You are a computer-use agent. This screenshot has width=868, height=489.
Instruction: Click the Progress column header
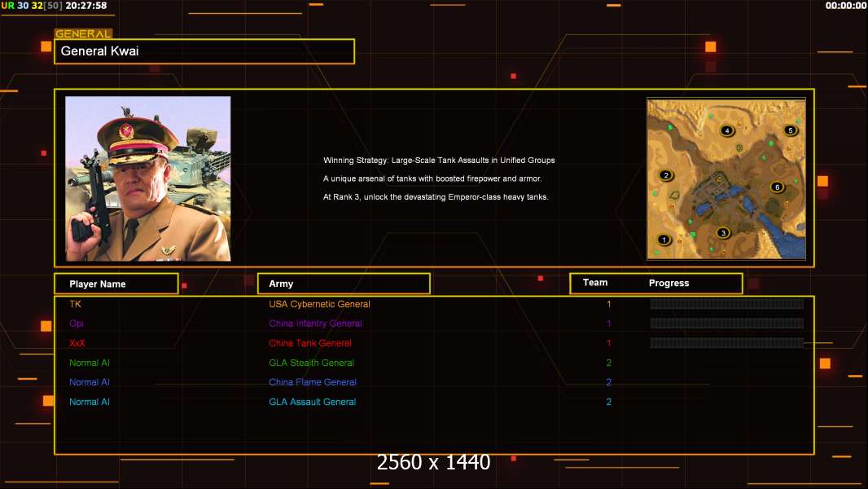669,284
